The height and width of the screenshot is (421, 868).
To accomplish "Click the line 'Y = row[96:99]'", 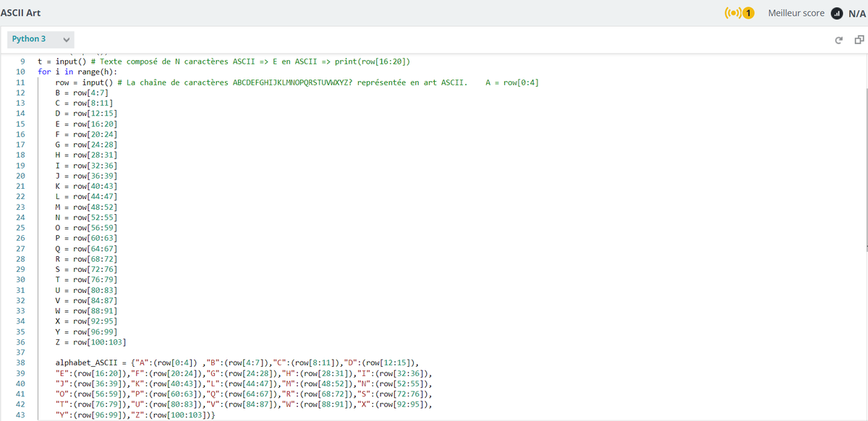I will click(87, 332).
